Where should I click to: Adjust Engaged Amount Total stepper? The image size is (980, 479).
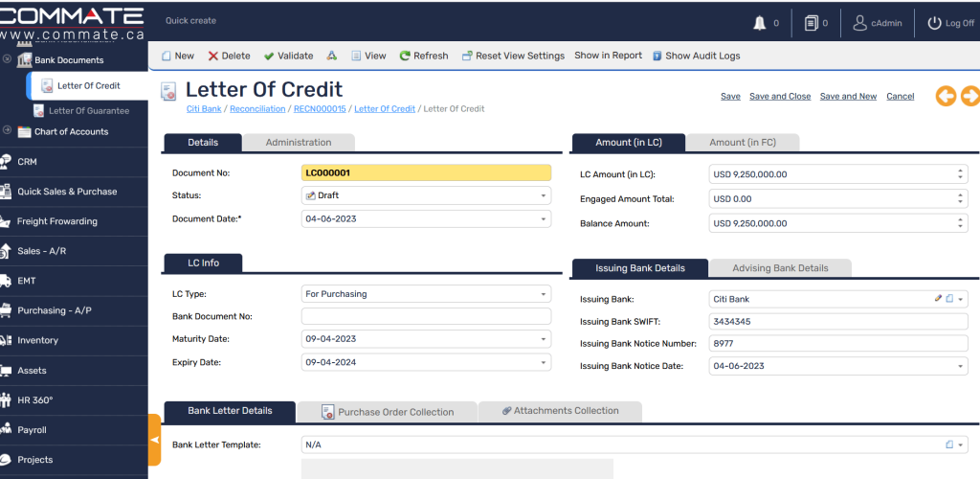coord(960,199)
